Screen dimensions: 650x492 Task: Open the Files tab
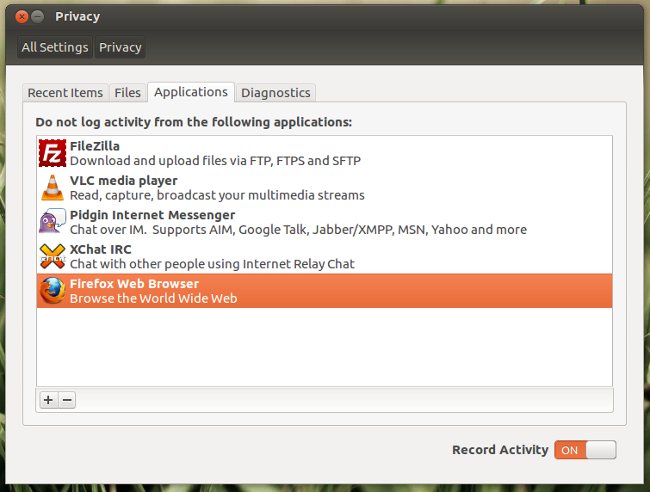coord(128,93)
